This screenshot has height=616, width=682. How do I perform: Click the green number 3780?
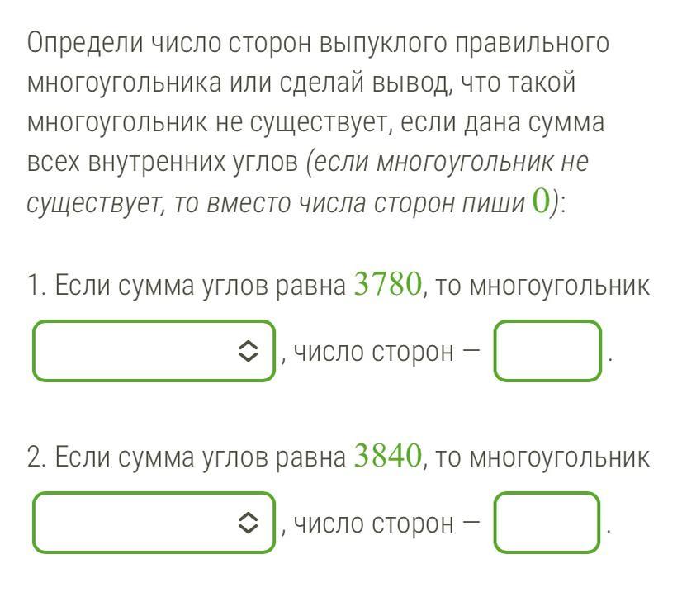387,286
